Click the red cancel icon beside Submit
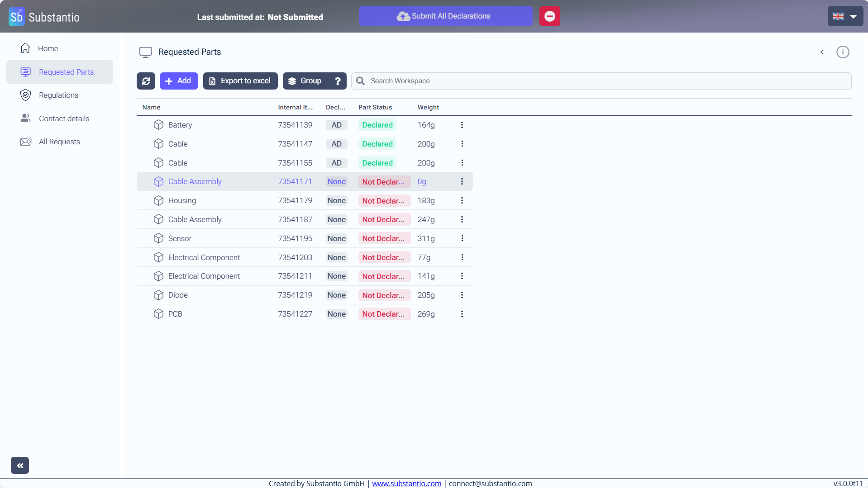The width and height of the screenshot is (868, 488). point(549,16)
